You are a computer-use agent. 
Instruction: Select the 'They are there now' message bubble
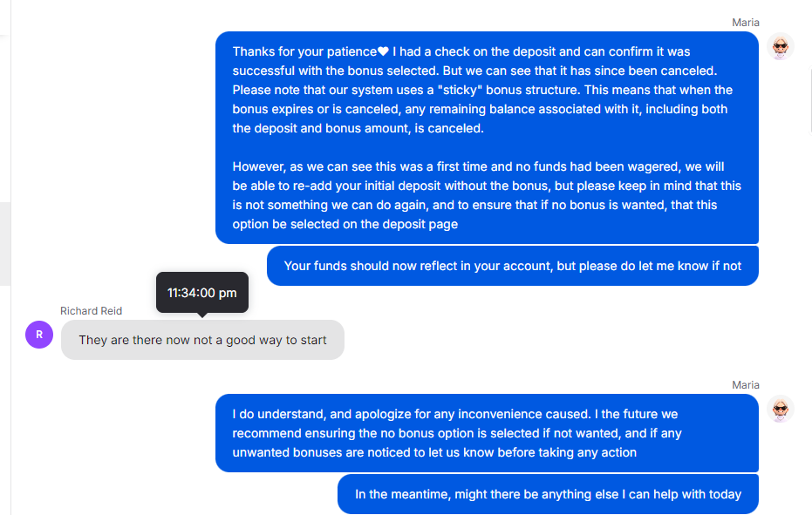tap(202, 340)
